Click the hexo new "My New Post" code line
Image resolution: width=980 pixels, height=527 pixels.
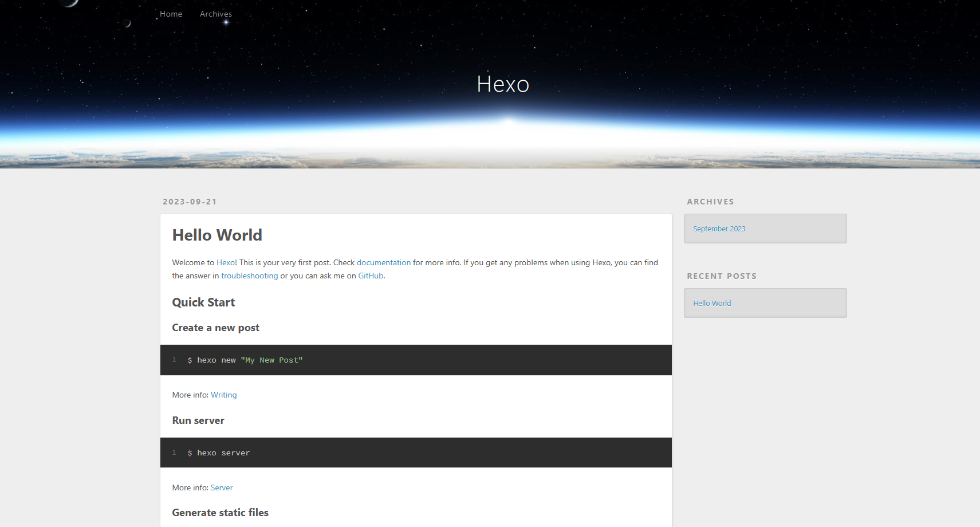click(x=245, y=360)
